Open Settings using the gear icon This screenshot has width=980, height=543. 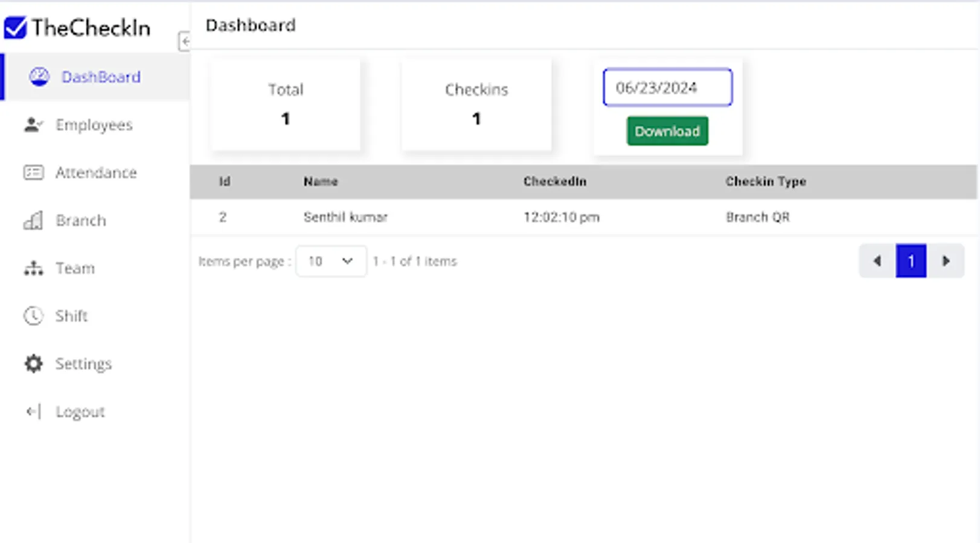pos(33,363)
